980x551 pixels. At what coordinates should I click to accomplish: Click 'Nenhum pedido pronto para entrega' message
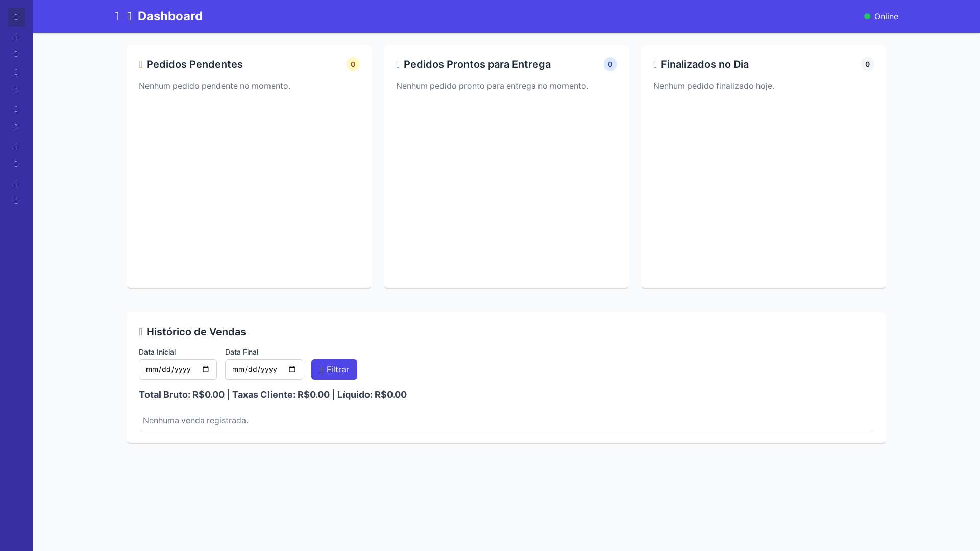click(492, 86)
